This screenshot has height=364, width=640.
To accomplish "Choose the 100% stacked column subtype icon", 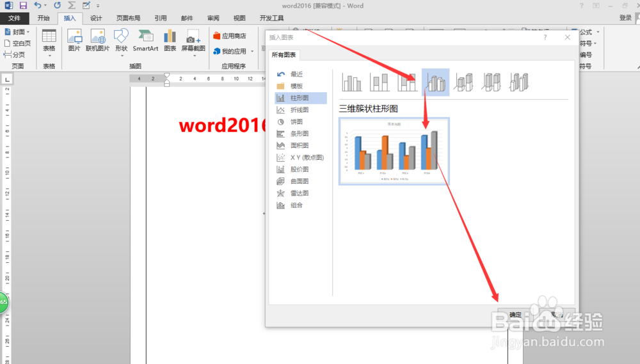I will coord(407,83).
